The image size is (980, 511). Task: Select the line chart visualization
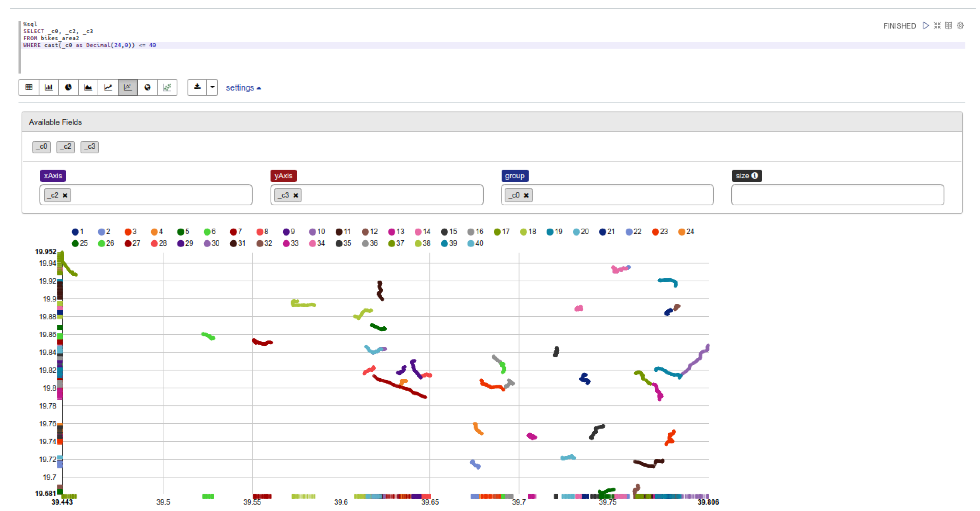[x=108, y=87]
